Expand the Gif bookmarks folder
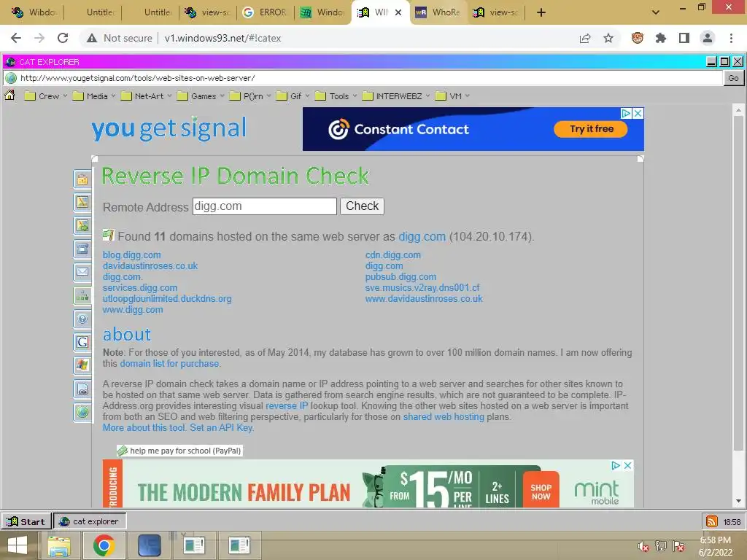The height and width of the screenshot is (560, 747). coord(293,96)
